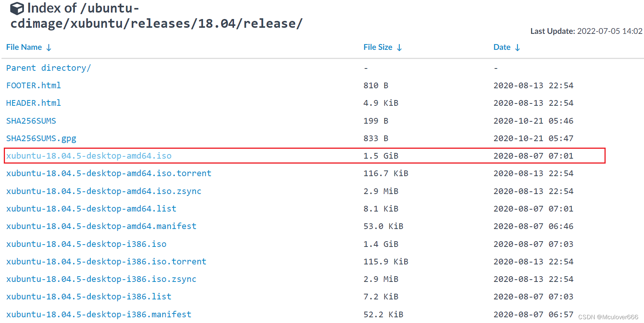Open xubuntu-18.04.5-desktop-amd64.manifest
Viewport: 644px width, 323px height.
click(x=101, y=226)
